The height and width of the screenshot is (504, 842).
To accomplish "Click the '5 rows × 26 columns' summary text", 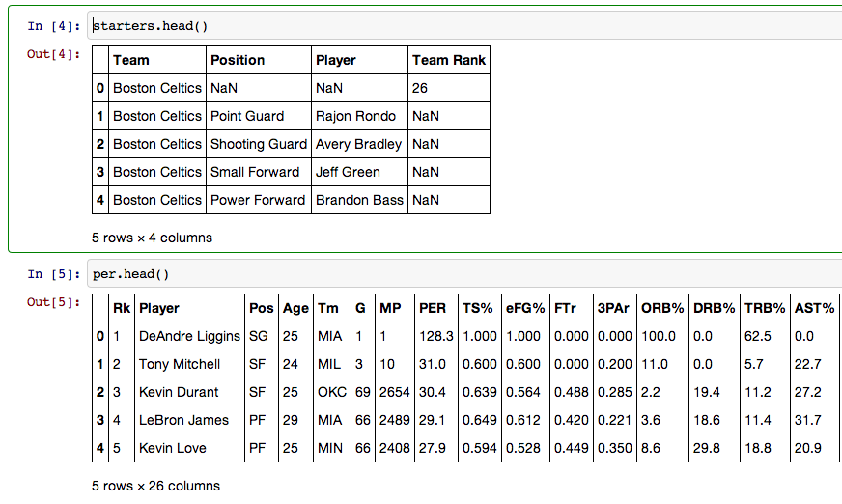I will tap(155, 486).
